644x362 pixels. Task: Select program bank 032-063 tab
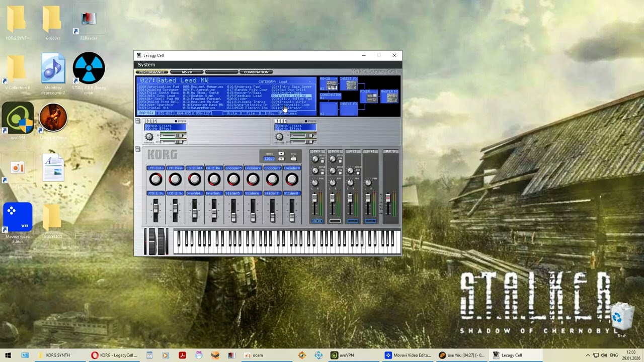[x=165, y=113]
